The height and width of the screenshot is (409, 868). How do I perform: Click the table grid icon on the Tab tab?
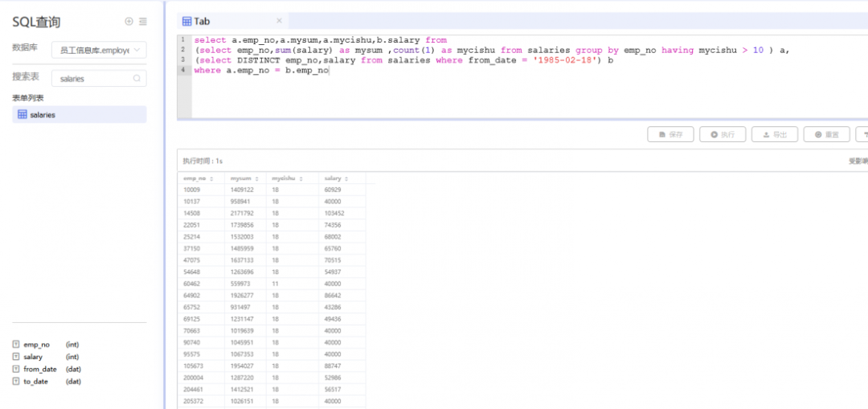[x=187, y=21]
